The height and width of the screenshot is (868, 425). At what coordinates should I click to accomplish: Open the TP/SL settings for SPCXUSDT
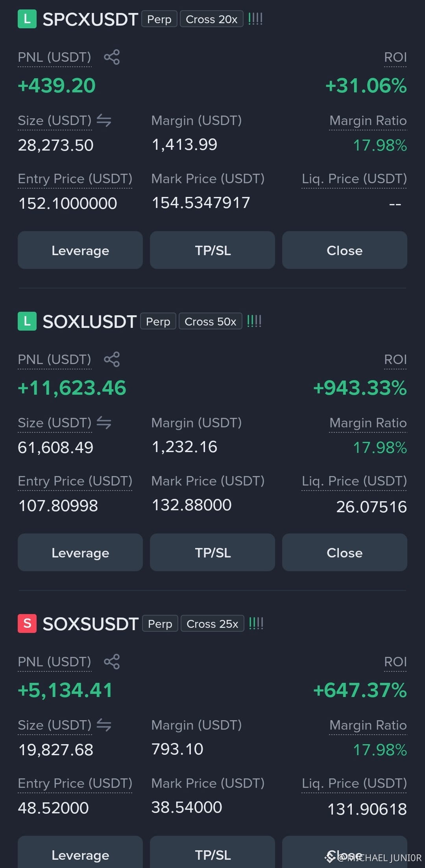pos(213,250)
